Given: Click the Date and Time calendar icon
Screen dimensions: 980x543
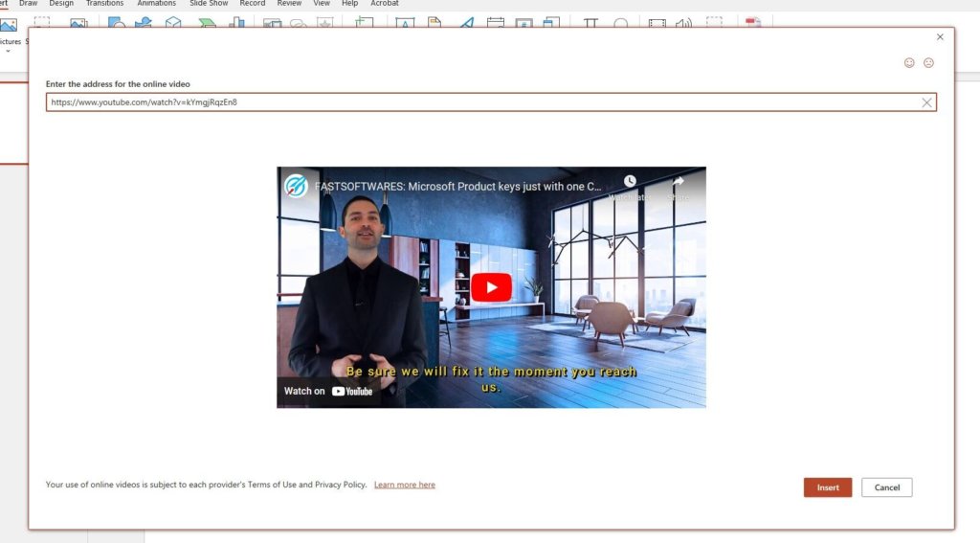Looking at the screenshot, I should point(495,23).
